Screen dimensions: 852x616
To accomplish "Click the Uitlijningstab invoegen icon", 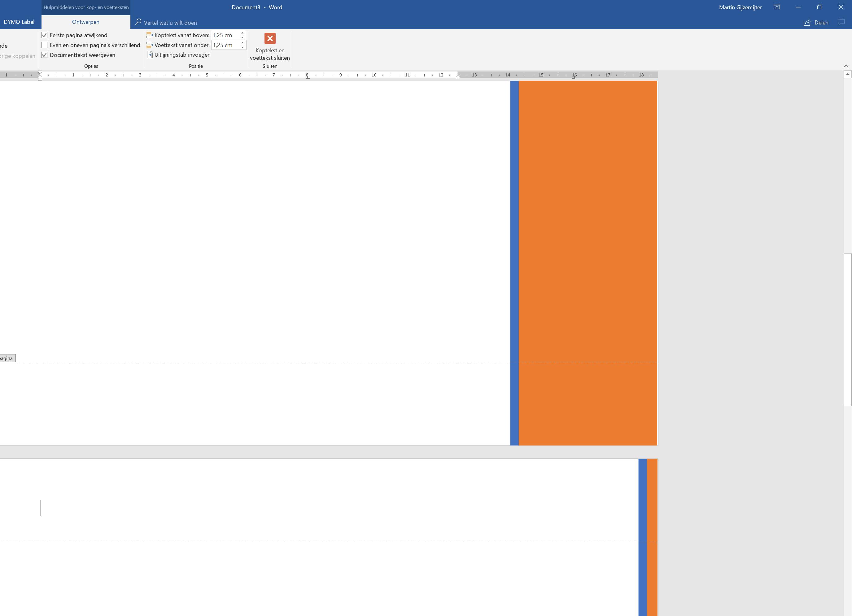I will point(150,55).
